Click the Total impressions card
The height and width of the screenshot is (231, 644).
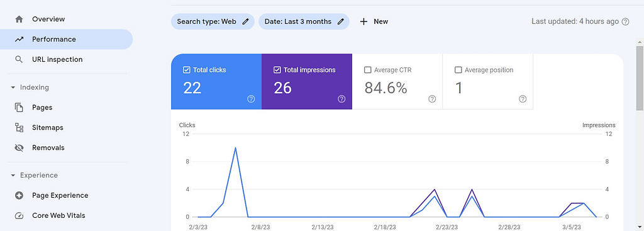pyautogui.click(x=307, y=81)
